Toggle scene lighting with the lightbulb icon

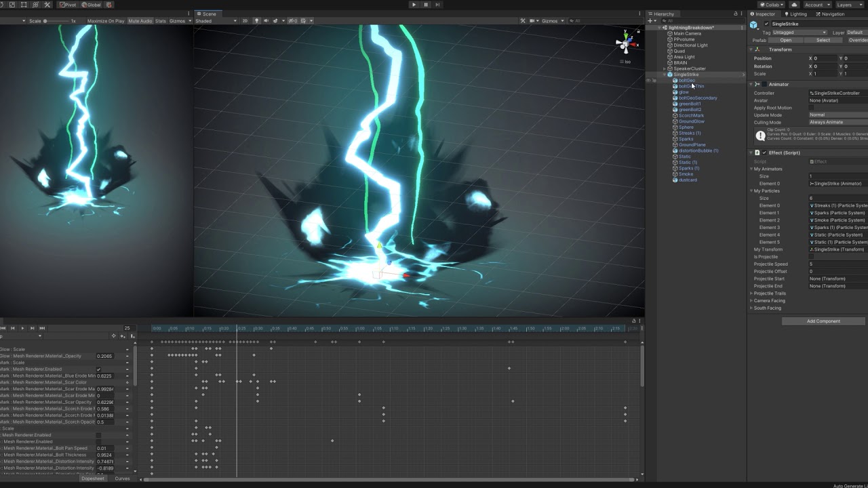pyautogui.click(x=256, y=21)
